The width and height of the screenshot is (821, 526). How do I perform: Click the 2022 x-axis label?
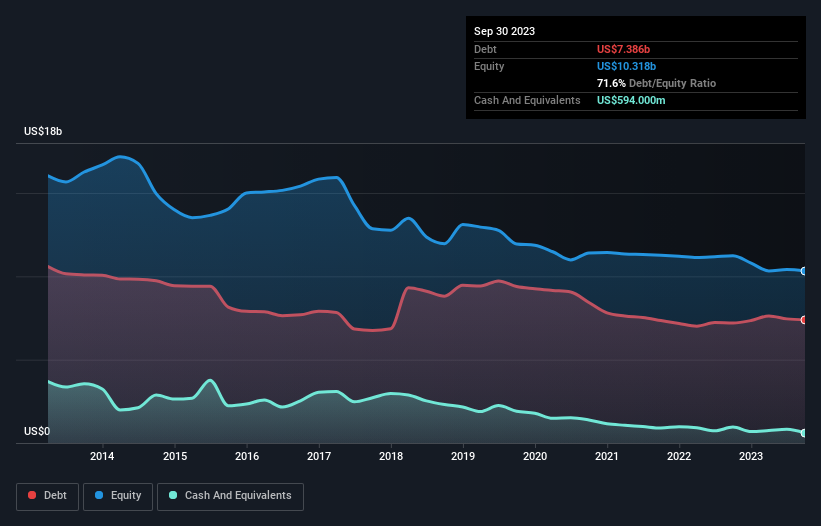(x=679, y=456)
